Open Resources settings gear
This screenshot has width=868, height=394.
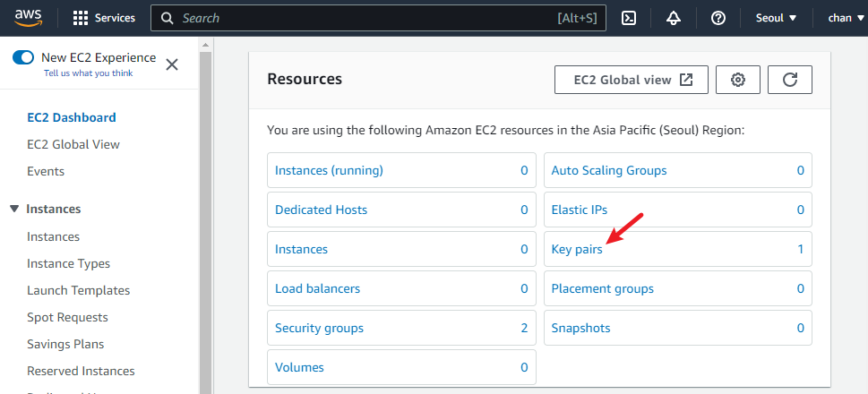point(738,80)
